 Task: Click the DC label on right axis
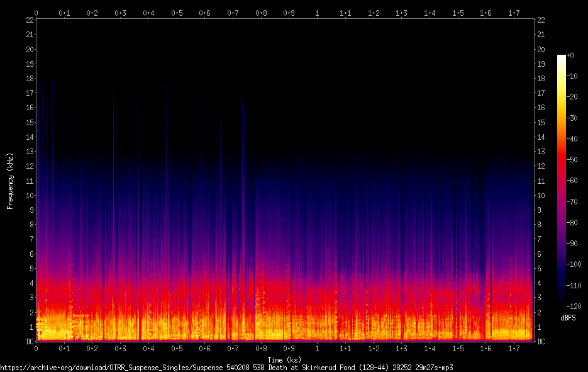[541, 342]
